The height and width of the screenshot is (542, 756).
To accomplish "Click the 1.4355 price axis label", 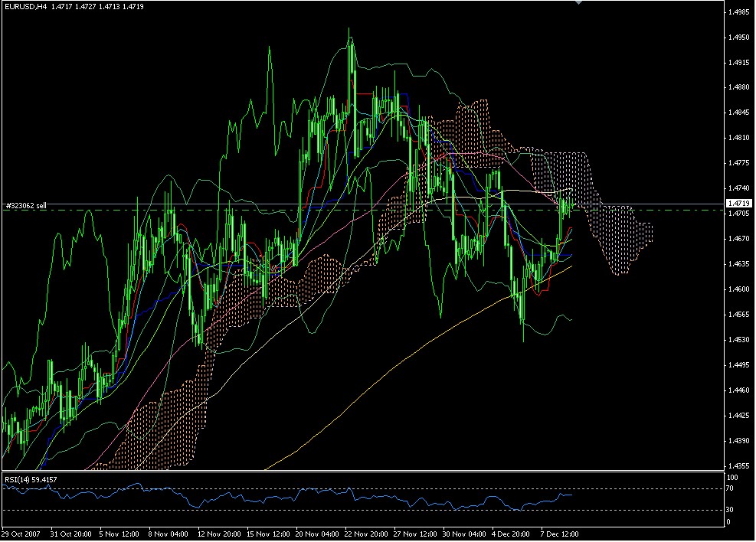I will (x=739, y=466).
